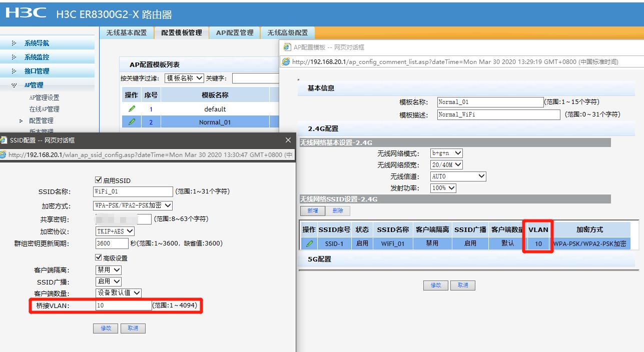Switch to the 无线高级配置 tab

coord(288,32)
